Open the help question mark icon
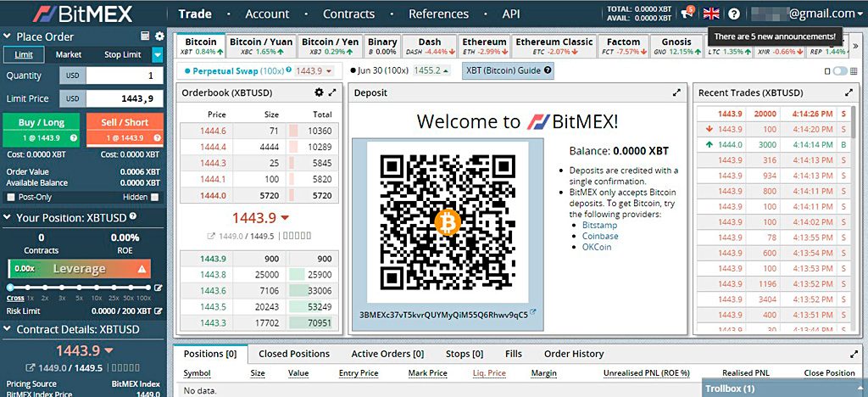 pos(734,14)
